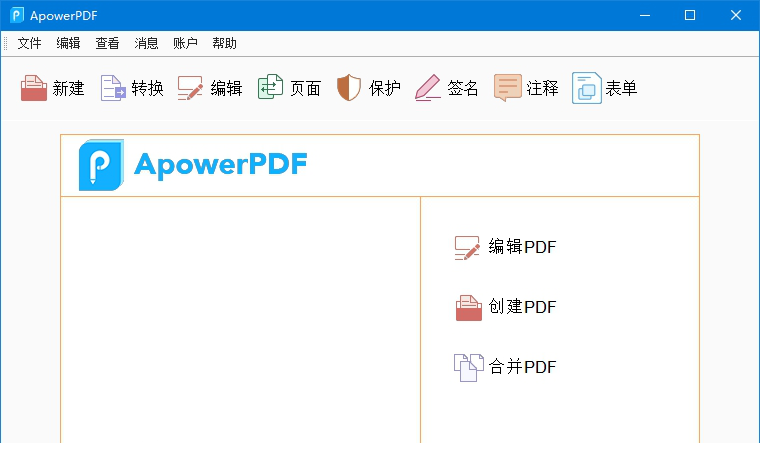The width and height of the screenshot is (760, 460).
Task: Open the 消息 (Messages) menu
Action: pos(146,44)
